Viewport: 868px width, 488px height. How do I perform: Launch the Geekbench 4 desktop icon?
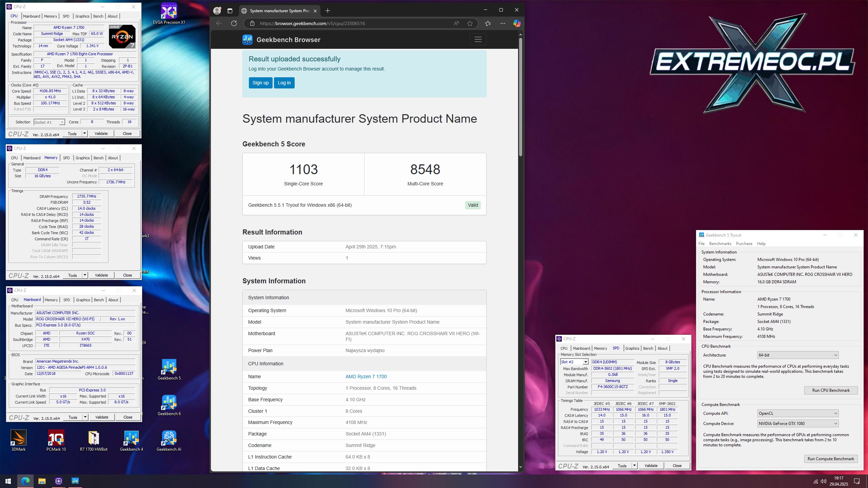click(x=132, y=441)
